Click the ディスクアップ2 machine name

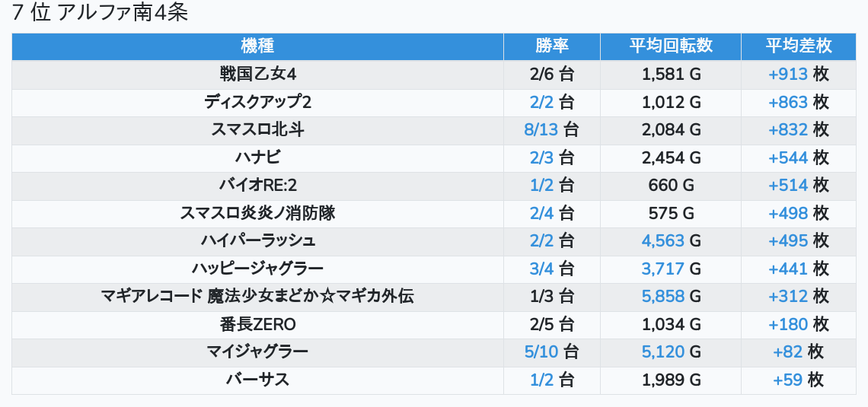(x=257, y=102)
